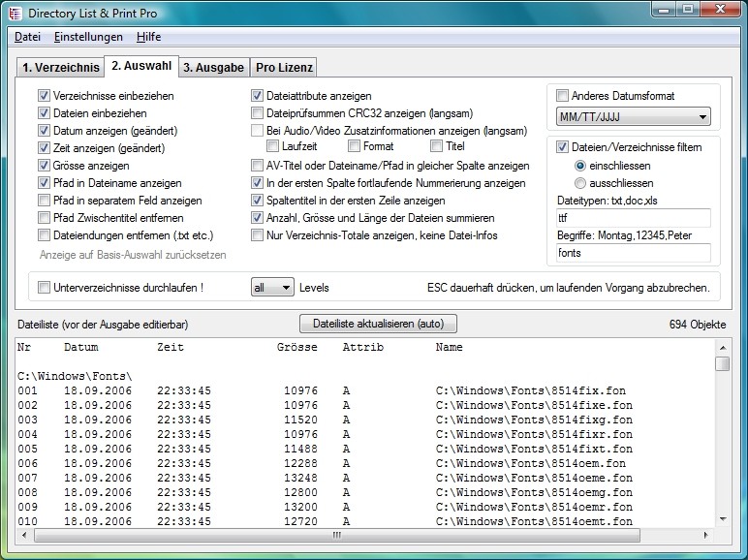Check Nur Verzeichnis-Totale anzeigen

click(257, 235)
